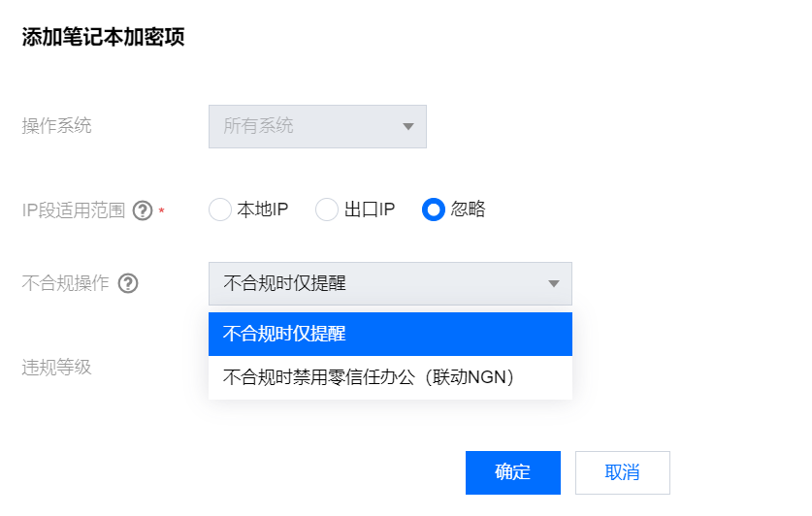This screenshot has width=812, height=516.
Task: Choose the 出口IP radio option
Action: click(x=327, y=210)
